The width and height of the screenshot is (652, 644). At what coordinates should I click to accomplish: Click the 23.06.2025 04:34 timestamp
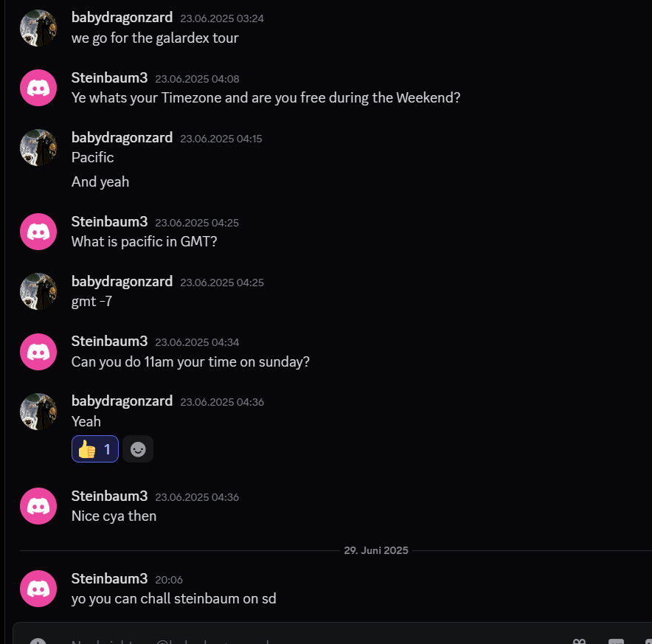click(x=197, y=342)
